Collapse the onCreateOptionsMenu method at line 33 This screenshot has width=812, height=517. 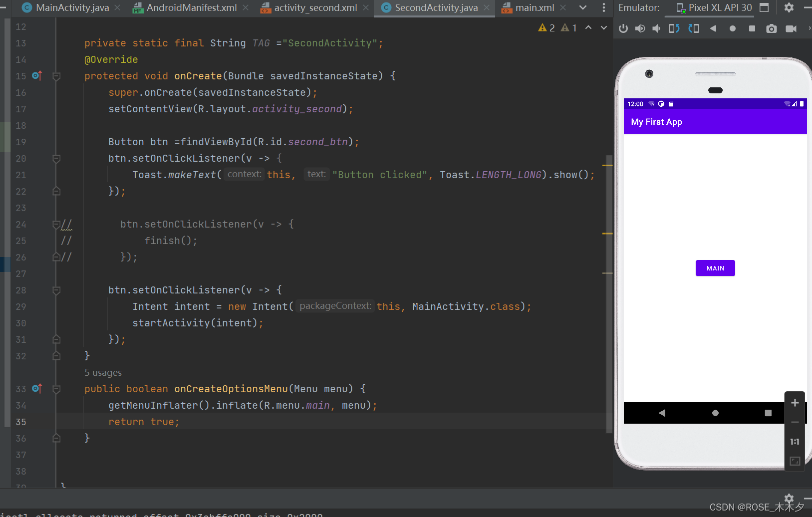coord(56,389)
